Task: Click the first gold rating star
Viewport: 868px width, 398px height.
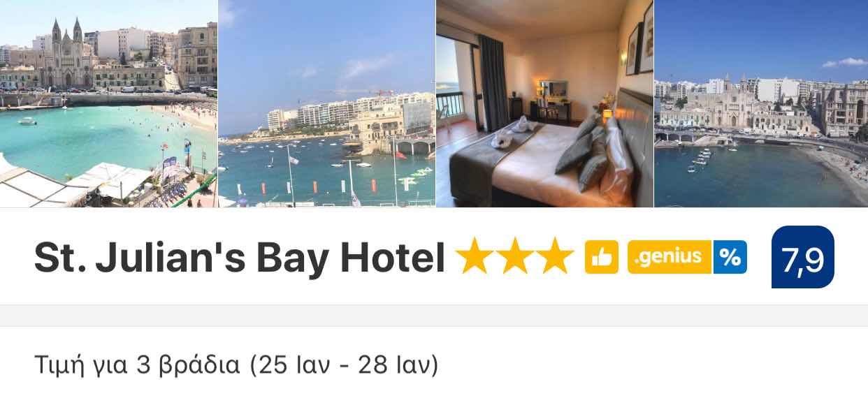Action: coord(474,256)
